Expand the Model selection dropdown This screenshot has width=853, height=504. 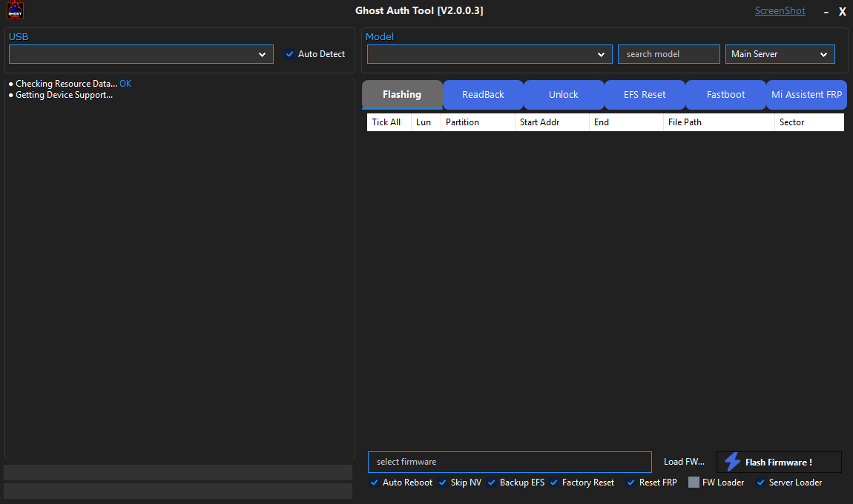490,54
